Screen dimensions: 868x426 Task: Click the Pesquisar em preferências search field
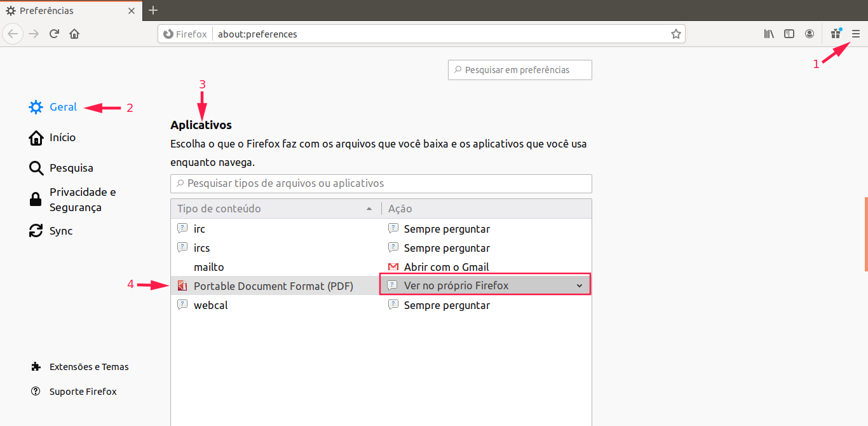(x=520, y=69)
